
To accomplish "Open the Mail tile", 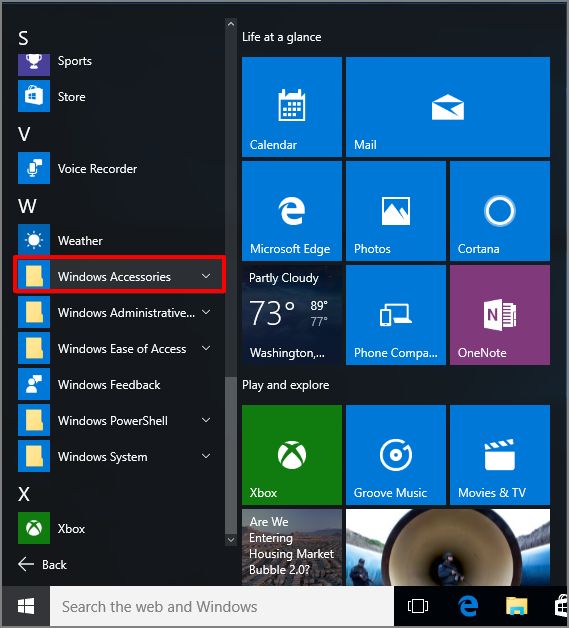I will pyautogui.click(x=448, y=107).
